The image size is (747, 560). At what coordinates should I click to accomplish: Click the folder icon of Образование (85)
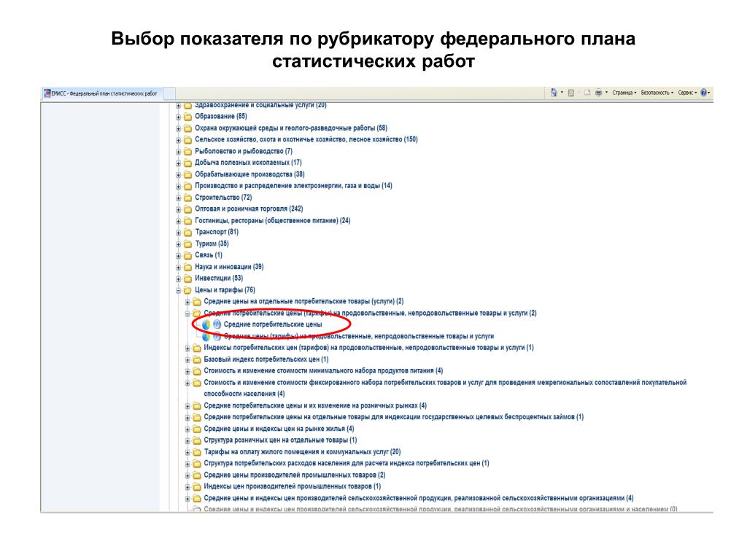click(187, 117)
